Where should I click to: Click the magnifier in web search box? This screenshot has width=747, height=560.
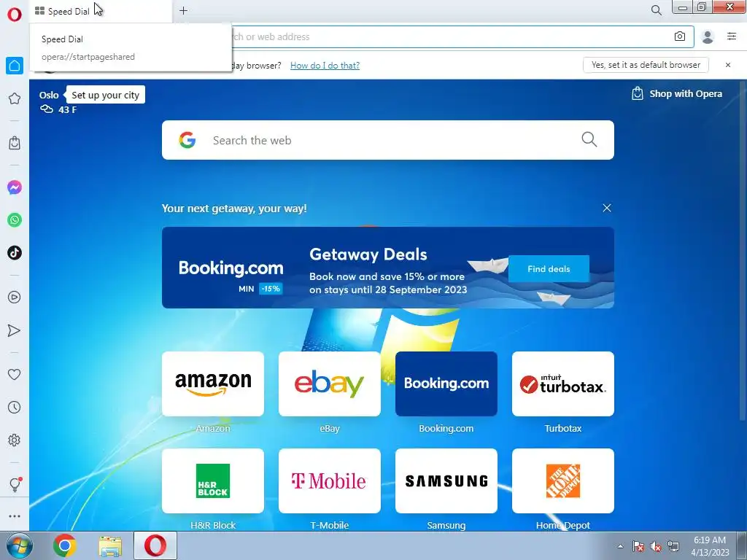pos(589,139)
